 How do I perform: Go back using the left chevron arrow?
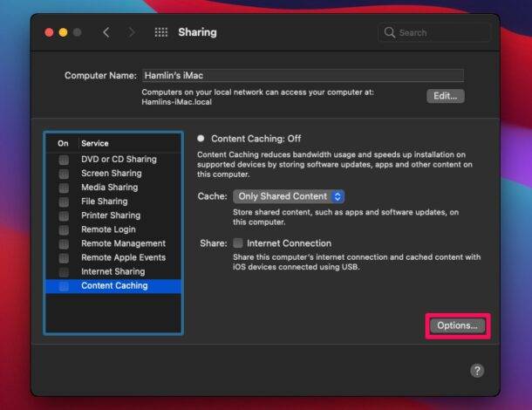tap(106, 32)
